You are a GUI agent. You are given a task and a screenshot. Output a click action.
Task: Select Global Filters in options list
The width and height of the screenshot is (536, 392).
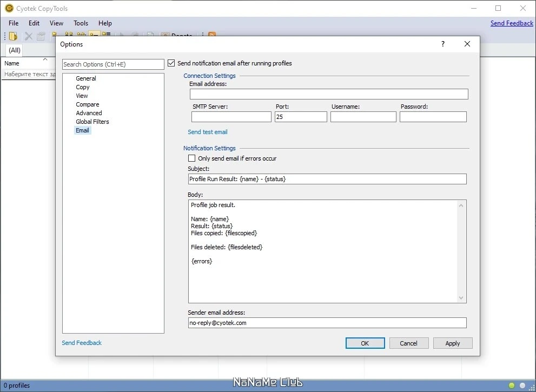click(x=92, y=122)
